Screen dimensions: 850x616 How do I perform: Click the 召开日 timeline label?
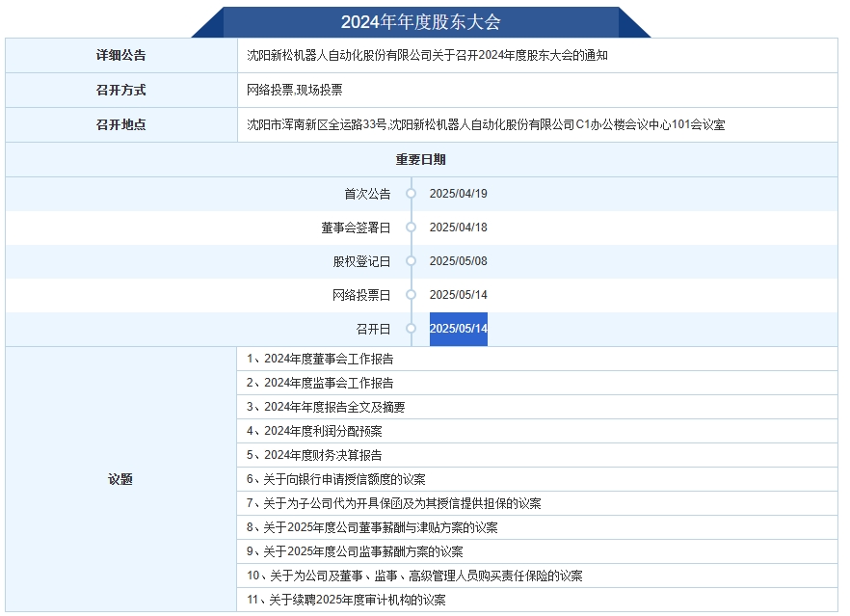coord(374,329)
